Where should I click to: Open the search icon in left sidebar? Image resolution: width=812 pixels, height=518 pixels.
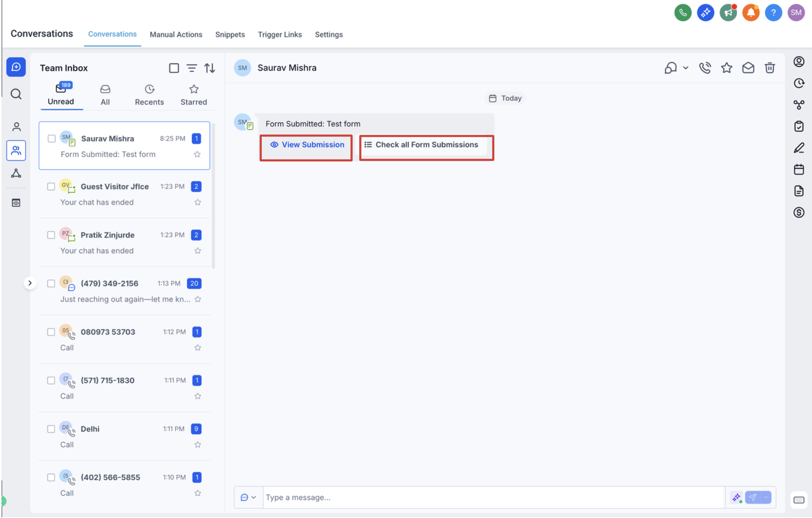tap(16, 94)
